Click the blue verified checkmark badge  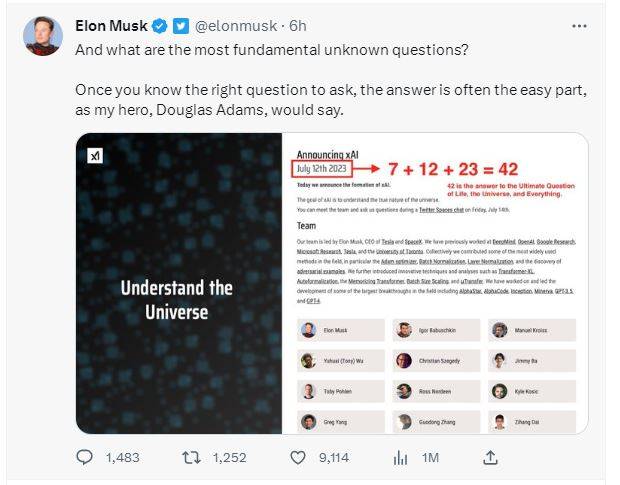[158, 25]
